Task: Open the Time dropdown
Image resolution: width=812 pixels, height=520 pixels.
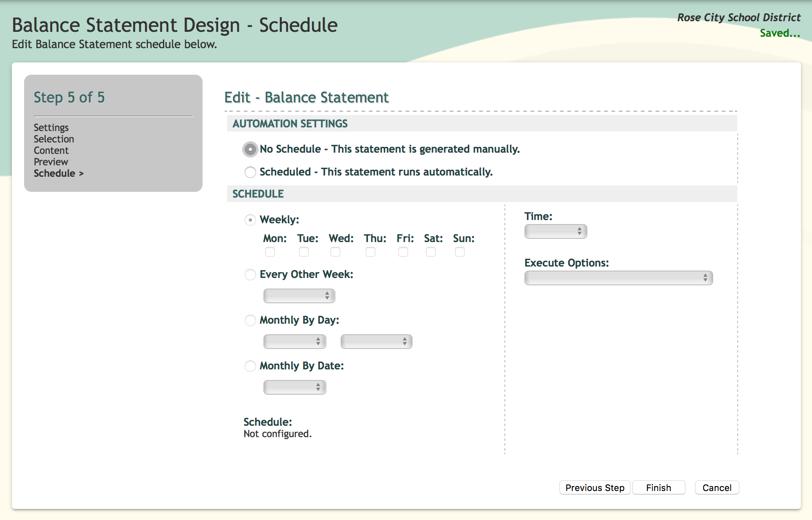Action: click(555, 231)
